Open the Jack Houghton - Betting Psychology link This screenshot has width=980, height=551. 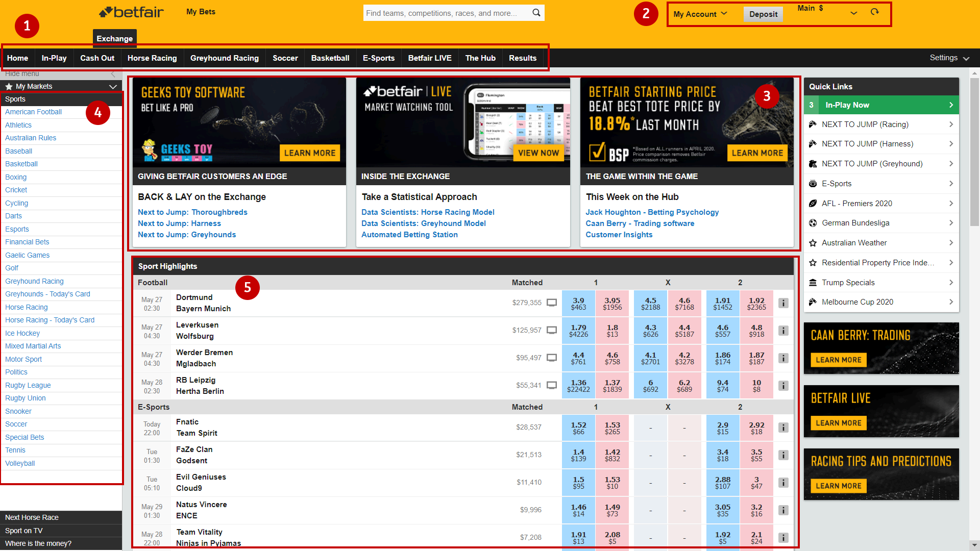click(x=652, y=212)
